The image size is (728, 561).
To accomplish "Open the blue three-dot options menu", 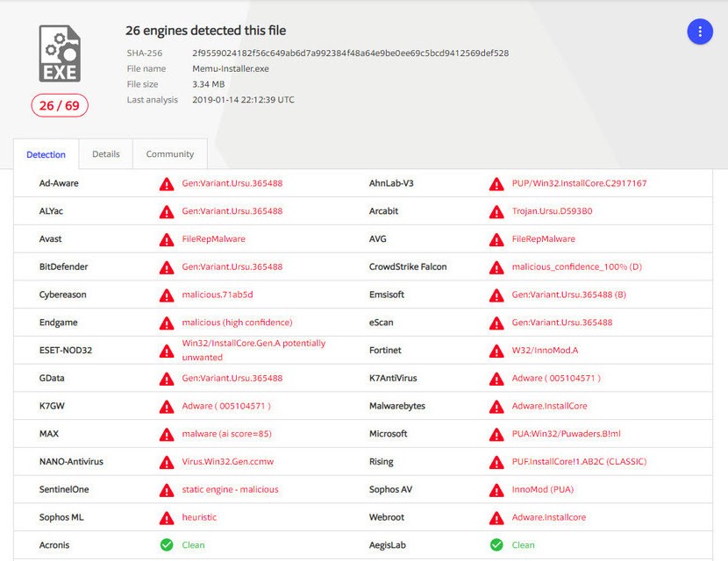I will pos(699,32).
